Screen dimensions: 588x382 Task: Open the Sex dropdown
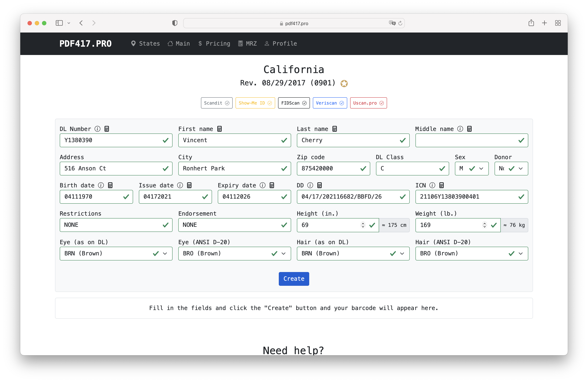pyautogui.click(x=471, y=169)
